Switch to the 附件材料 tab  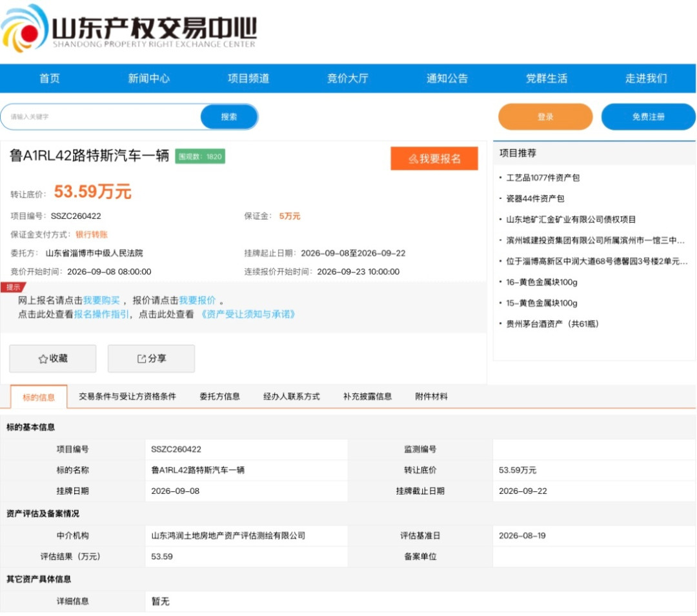(x=431, y=396)
